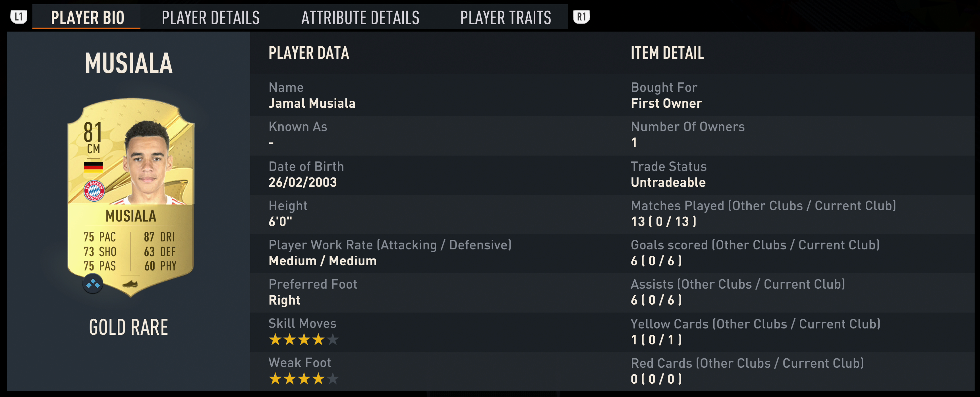Click the Gold Rare card type label
This screenshot has height=397, width=980.
click(128, 327)
